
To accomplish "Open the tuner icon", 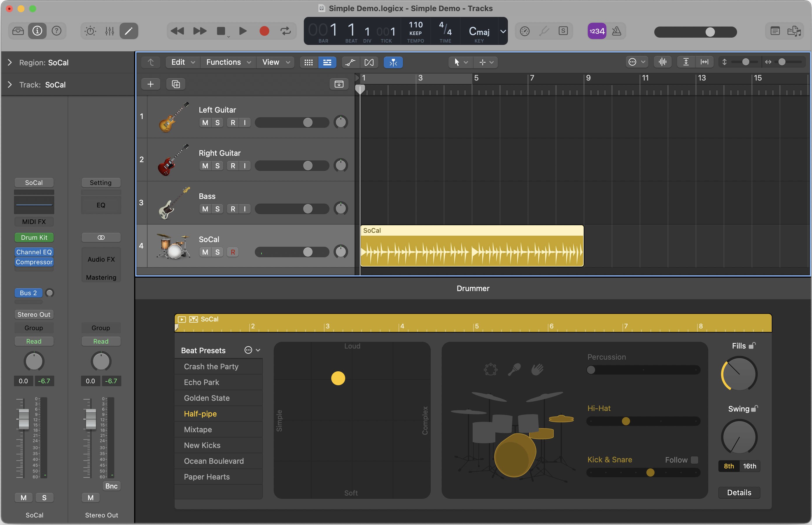I will 544,31.
